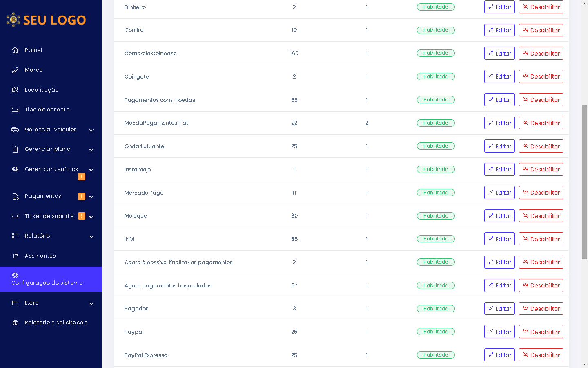Click the Marca pen icon in sidebar
The height and width of the screenshot is (368, 588).
[x=15, y=70]
